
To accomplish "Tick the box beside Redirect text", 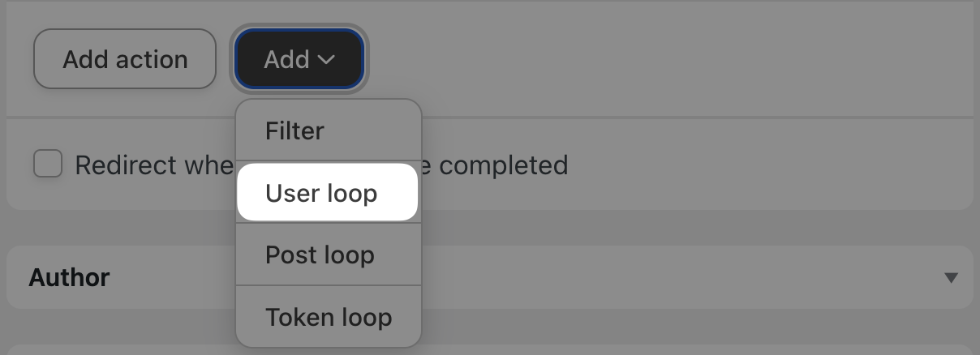I will click(x=48, y=165).
